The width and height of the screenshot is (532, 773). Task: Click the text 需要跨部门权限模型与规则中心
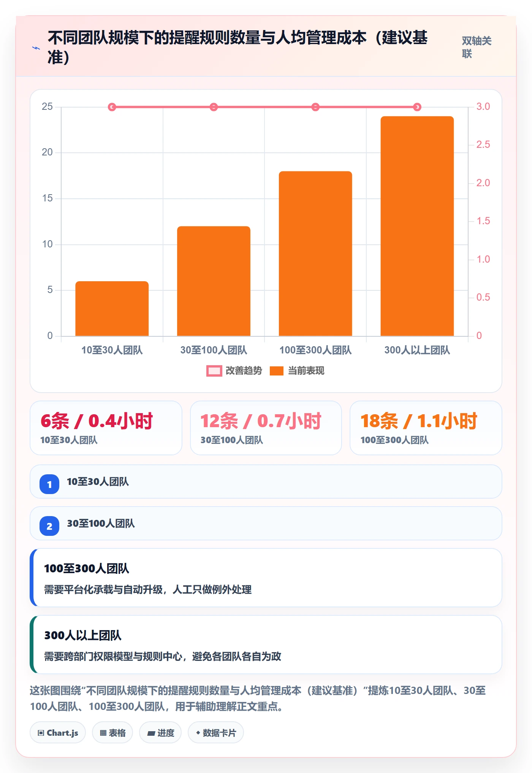pyautogui.click(x=114, y=656)
